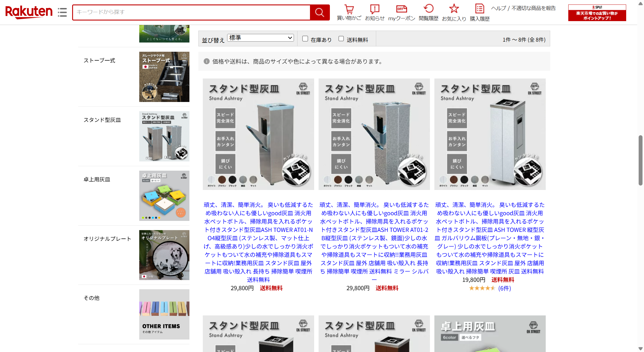This screenshot has width=644, height=352.
Task: Open the 並び替え sort dropdown
Action: point(260,38)
